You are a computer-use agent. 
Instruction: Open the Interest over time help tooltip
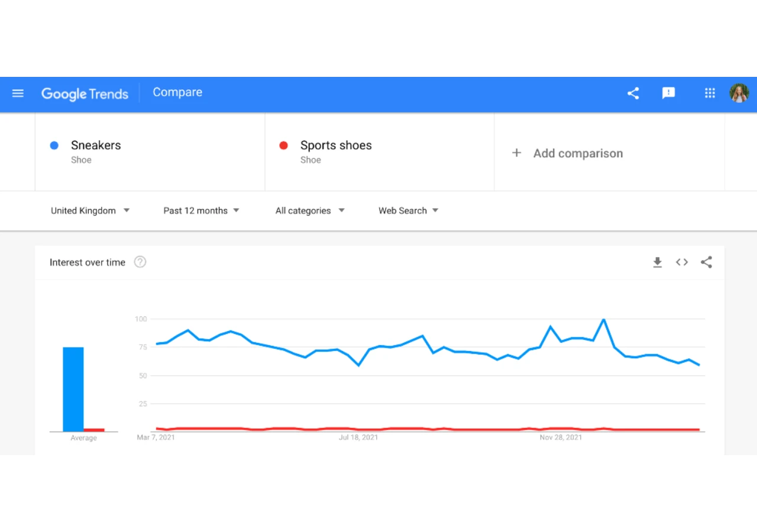(140, 261)
